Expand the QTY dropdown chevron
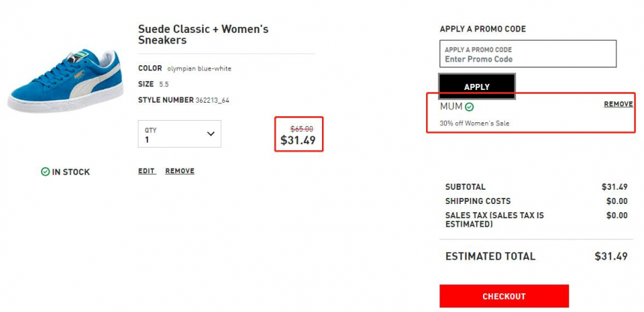 pos(210,133)
